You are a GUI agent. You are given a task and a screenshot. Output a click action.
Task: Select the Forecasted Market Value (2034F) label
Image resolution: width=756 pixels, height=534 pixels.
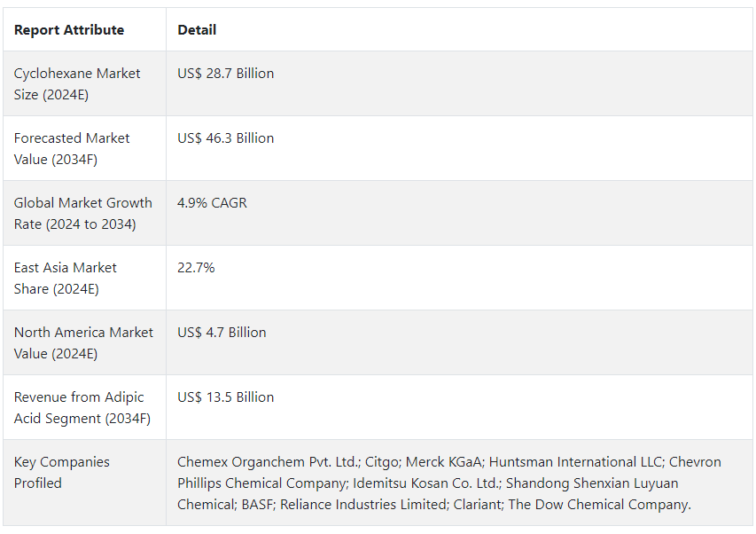[x=72, y=148]
